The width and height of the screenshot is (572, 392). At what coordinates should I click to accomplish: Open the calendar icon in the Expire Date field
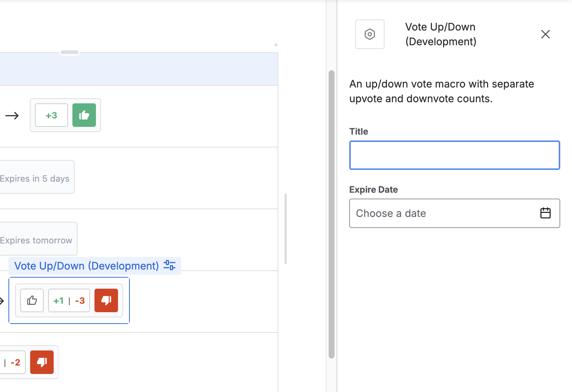pos(546,213)
